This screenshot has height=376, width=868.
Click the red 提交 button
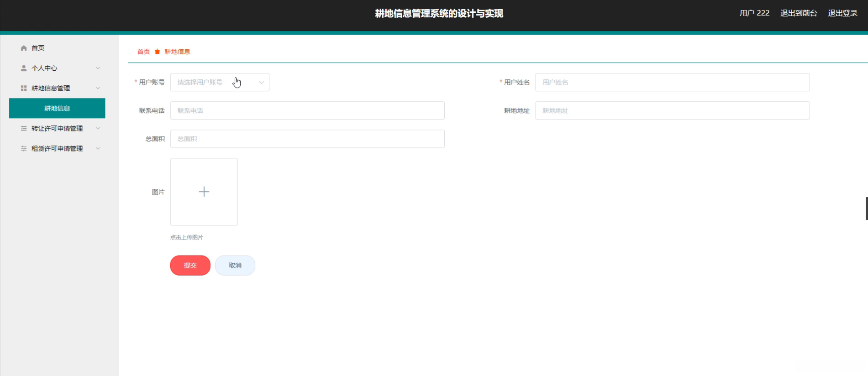pyautogui.click(x=190, y=266)
